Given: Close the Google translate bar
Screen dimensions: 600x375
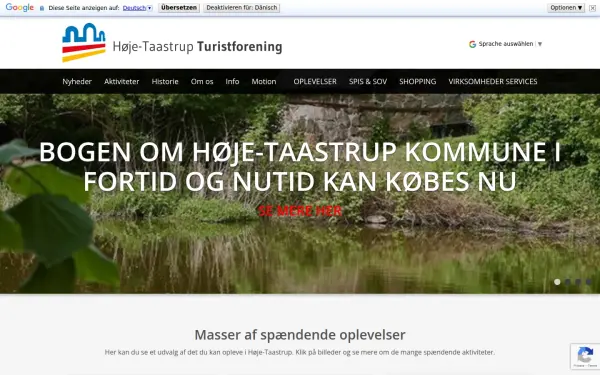Looking at the screenshot, I should (592, 8).
